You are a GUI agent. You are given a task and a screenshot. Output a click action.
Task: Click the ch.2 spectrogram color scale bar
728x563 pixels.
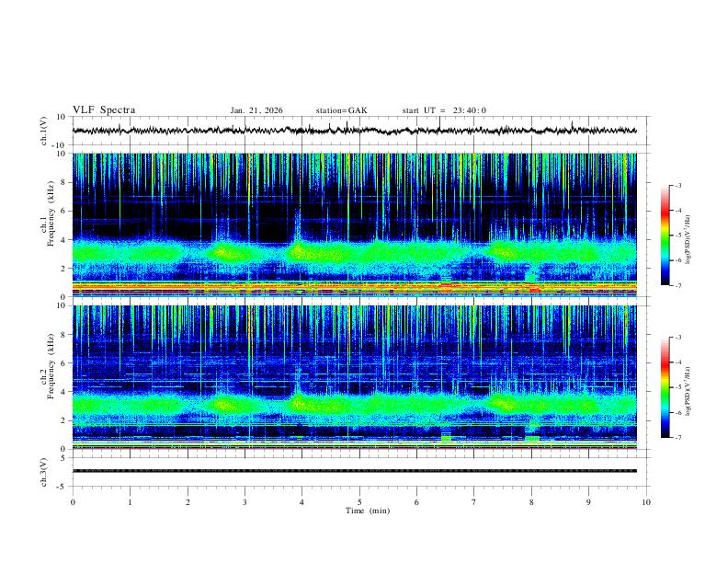(665, 387)
